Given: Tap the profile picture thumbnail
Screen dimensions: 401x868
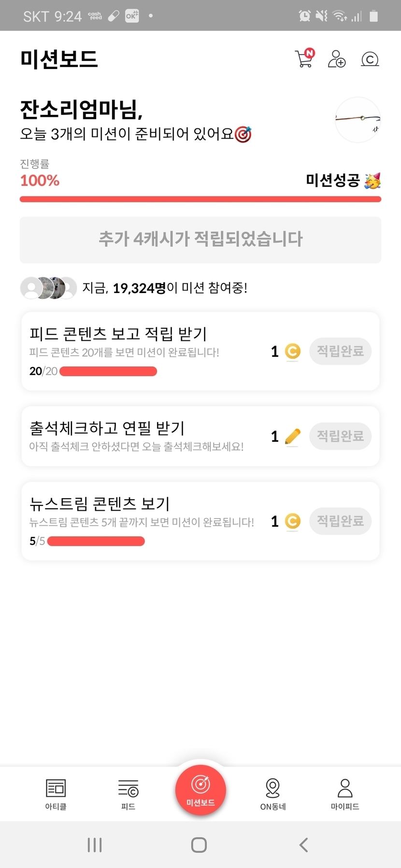Looking at the screenshot, I should click(x=358, y=120).
